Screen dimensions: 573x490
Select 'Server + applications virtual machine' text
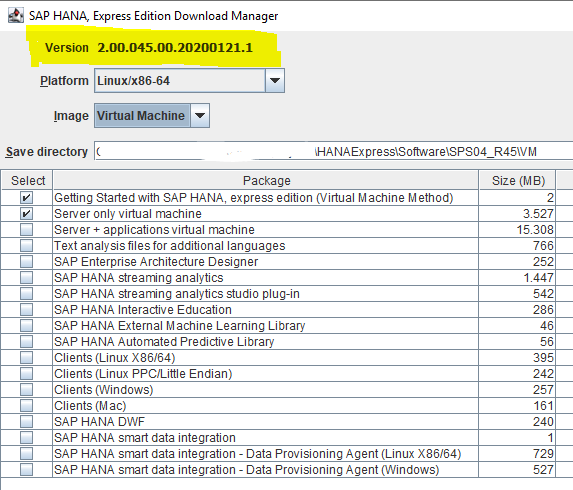click(x=154, y=230)
